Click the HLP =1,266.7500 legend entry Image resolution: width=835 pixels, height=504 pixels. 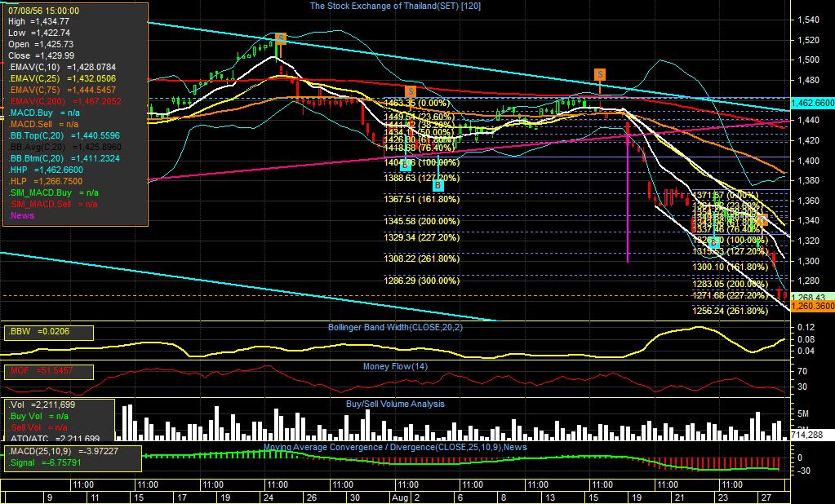tap(45, 182)
